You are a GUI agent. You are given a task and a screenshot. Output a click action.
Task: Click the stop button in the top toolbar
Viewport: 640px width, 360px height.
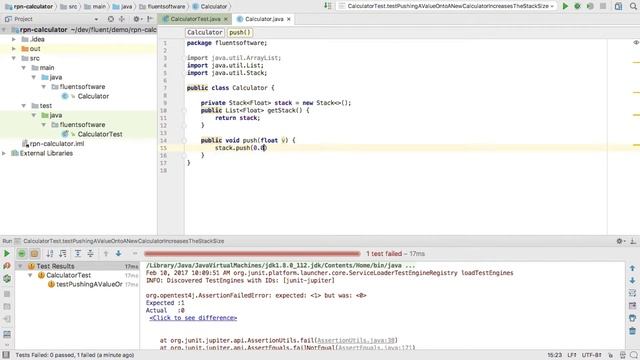click(603, 6)
